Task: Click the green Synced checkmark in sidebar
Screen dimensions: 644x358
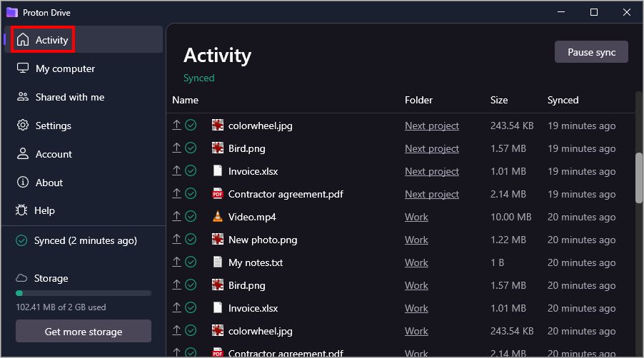Action: point(21,240)
